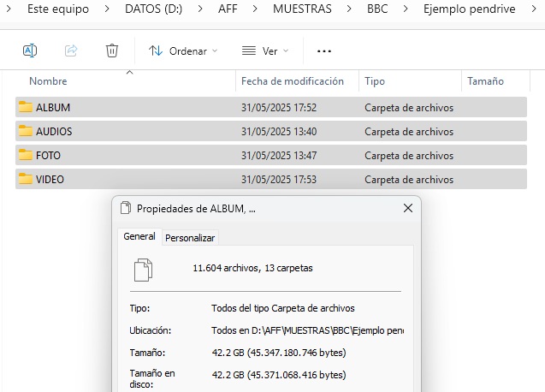The width and height of the screenshot is (545, 392).
Task: Expand chevron before Este equipo
Action: 9,9
